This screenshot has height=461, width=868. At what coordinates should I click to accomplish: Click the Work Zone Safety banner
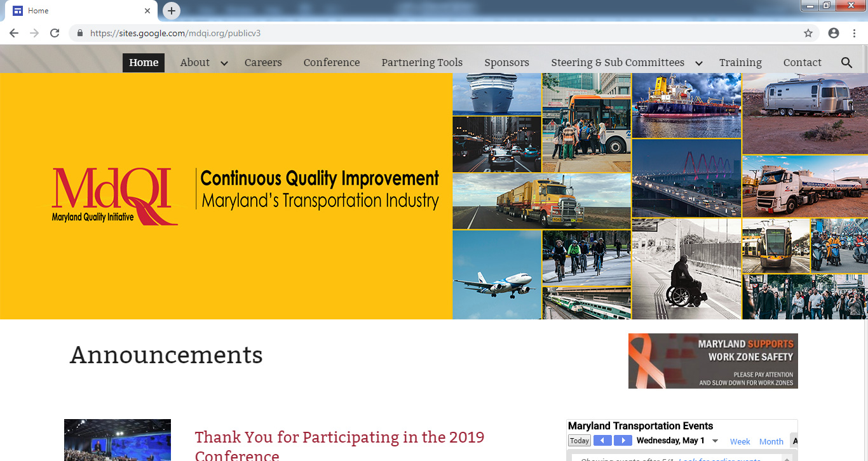[713, 361]
